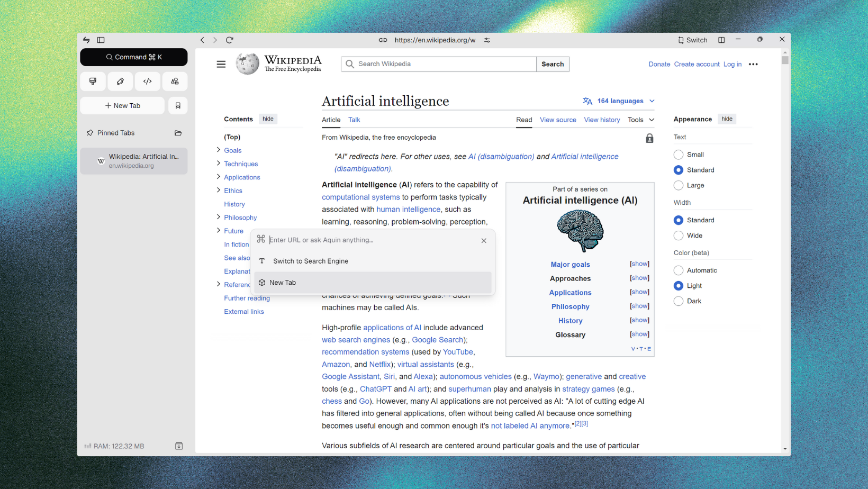Switch to the Article tab
This screenshot has width=868, height=489.
331,120
